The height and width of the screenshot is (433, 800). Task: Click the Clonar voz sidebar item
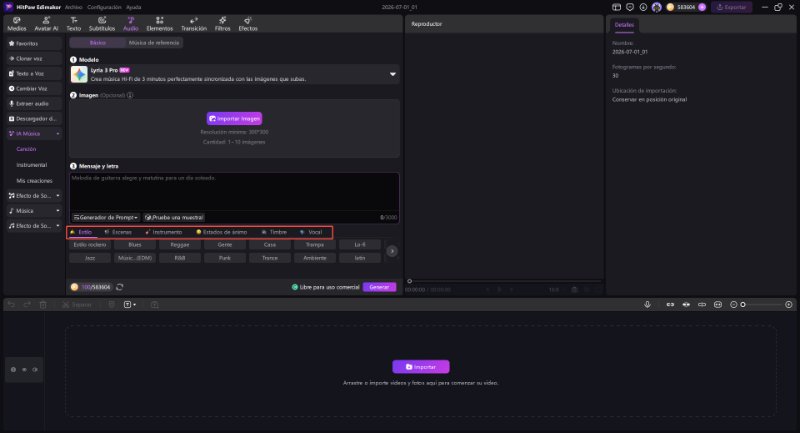pos(34,59)
